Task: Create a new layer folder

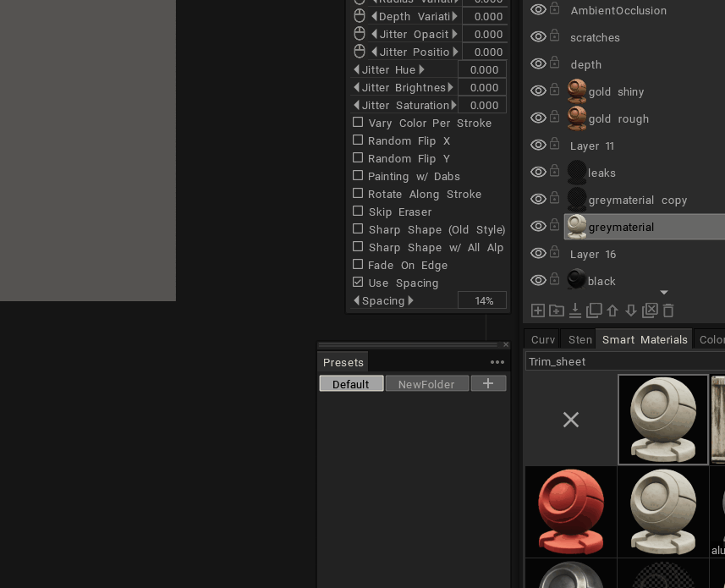Action: 557,310
